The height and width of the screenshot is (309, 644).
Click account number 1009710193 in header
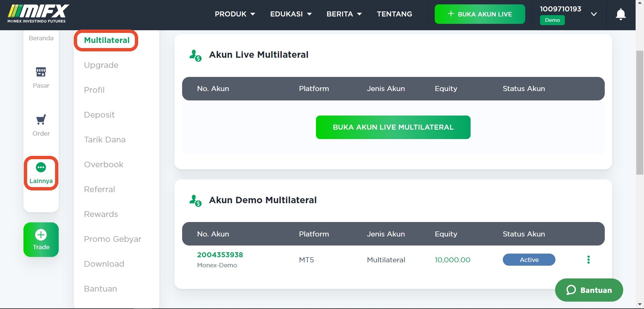(x=560, y=9)
